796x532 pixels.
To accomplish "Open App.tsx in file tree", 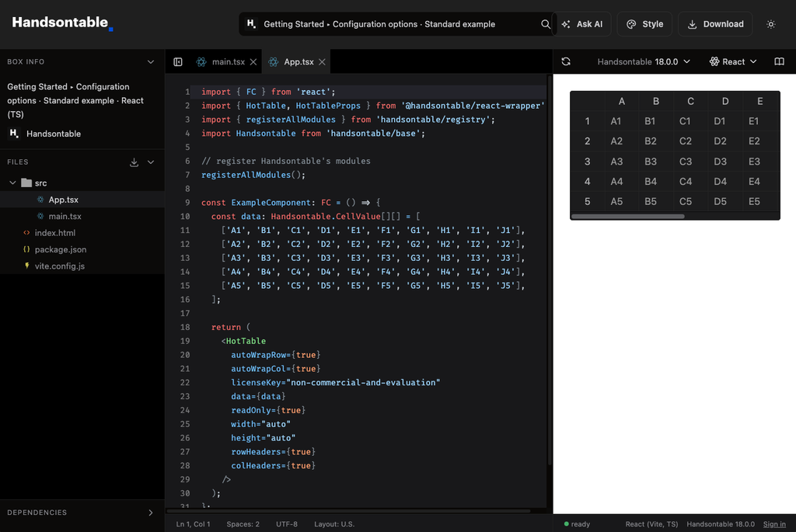I will (82, 200).
